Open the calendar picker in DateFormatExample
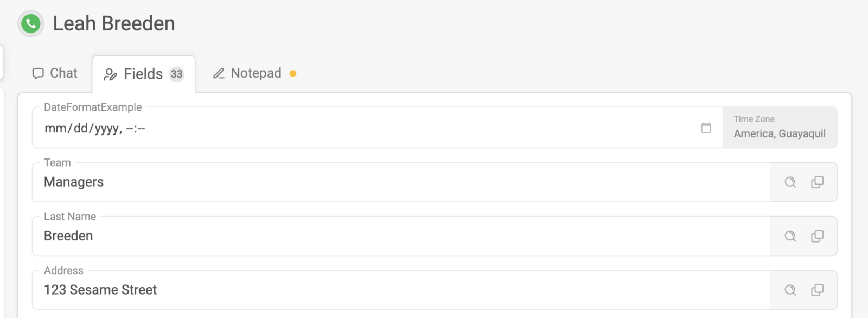The height and width of the screenshot is (318, 868). click(706, 128)
